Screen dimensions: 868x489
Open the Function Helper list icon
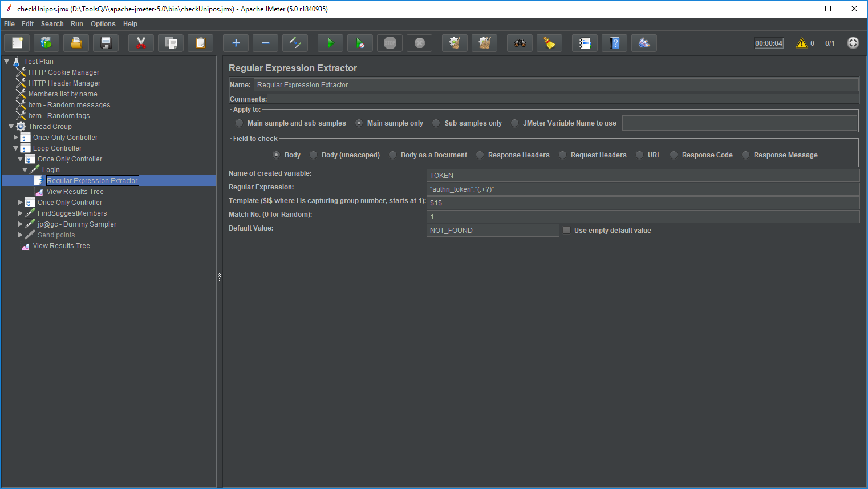[585, 43]
